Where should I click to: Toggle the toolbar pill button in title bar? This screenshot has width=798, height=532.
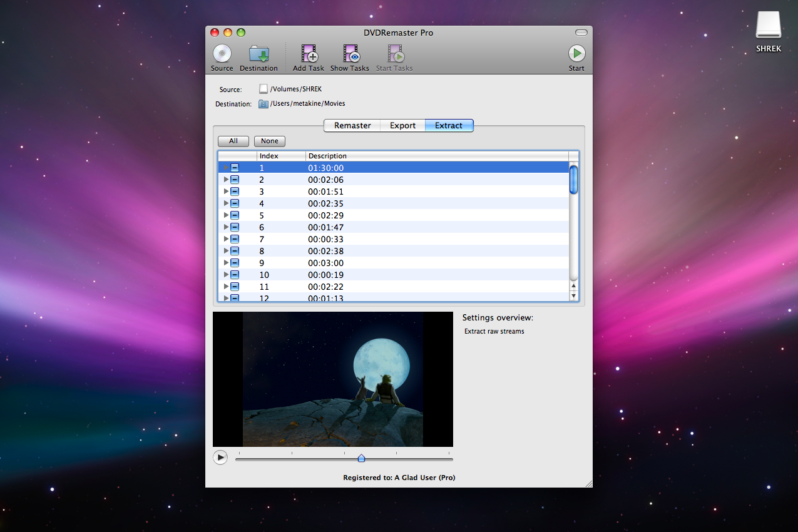click(581, 33)
